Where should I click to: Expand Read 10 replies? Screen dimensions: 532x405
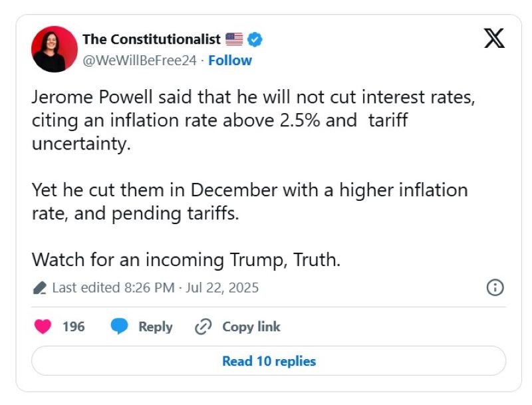(269, 361)
